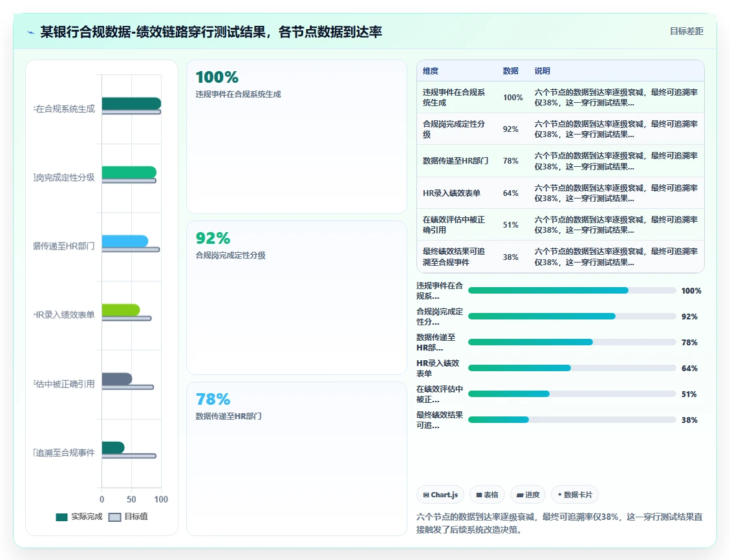Click the bottom dark green 追溯至合规事件 bar
This screenshot has width=730, height=560.
click(x=113, y=448)
